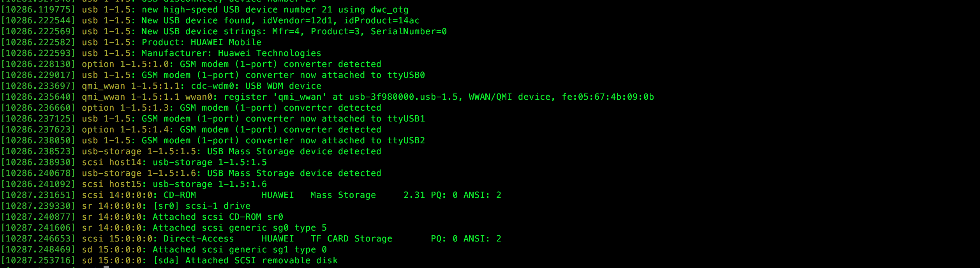Click the idProduct=14ac text
Screen dimensions: 980x268
point(382,20)
